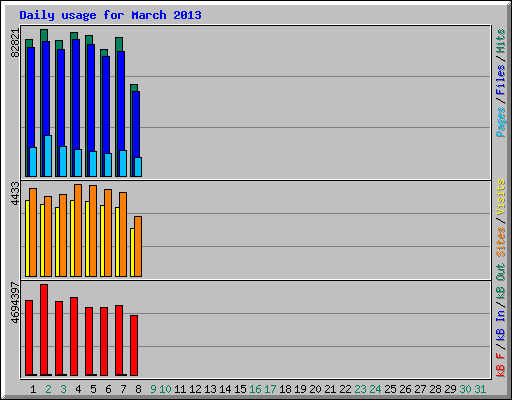This screenshot has height=400, width=512.
Task: Click the 82821 axis value
Action: (x=15, y=43)
